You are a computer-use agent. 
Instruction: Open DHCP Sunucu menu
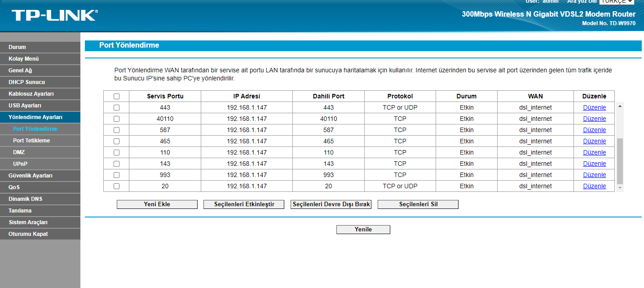point(40,82)
